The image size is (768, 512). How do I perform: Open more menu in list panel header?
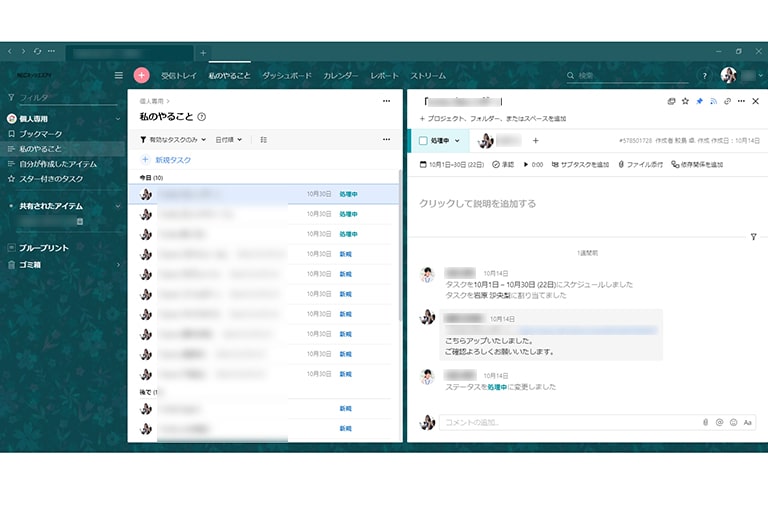tap(386, 101)
